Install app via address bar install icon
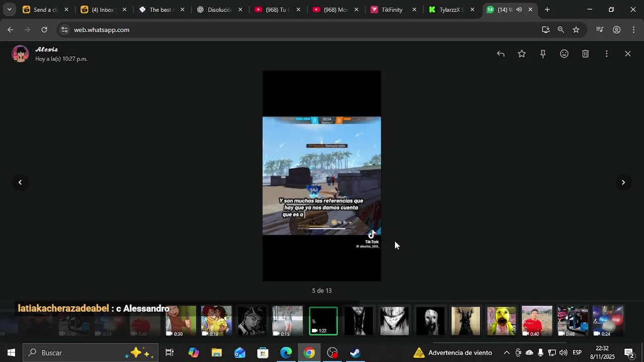 (545, 30)
